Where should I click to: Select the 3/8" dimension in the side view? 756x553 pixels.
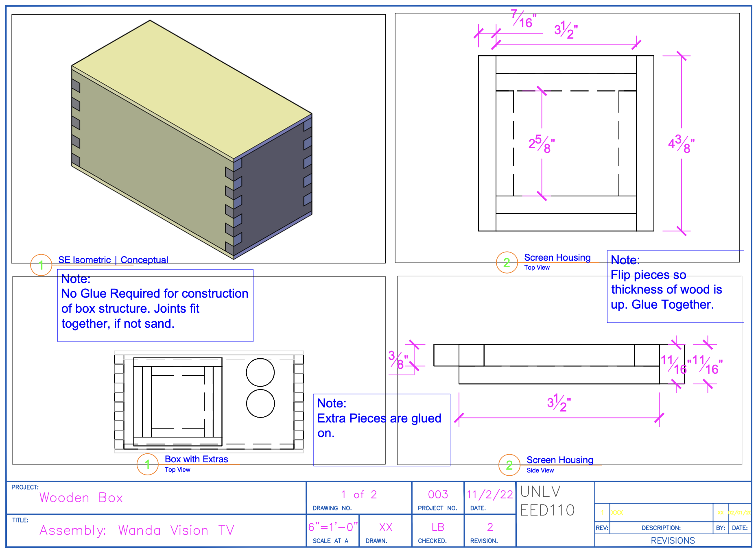(x=398, y=359)
